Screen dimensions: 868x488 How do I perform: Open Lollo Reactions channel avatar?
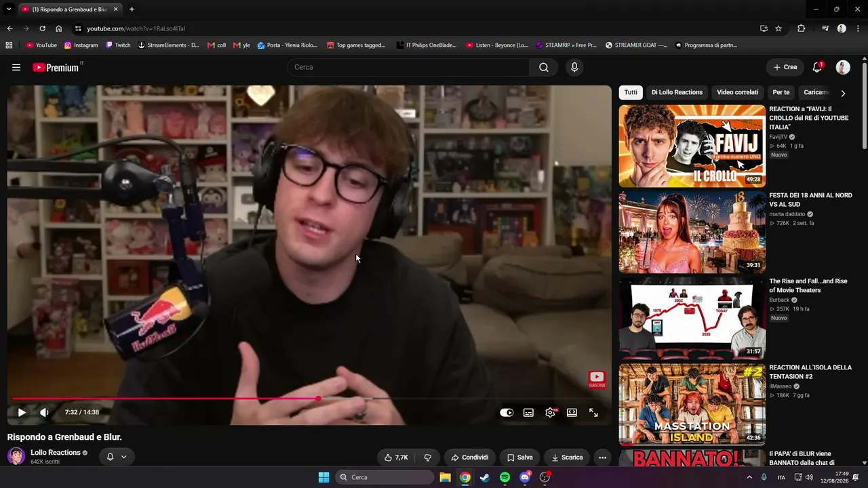pyautogui.click(x=16, y=456)
